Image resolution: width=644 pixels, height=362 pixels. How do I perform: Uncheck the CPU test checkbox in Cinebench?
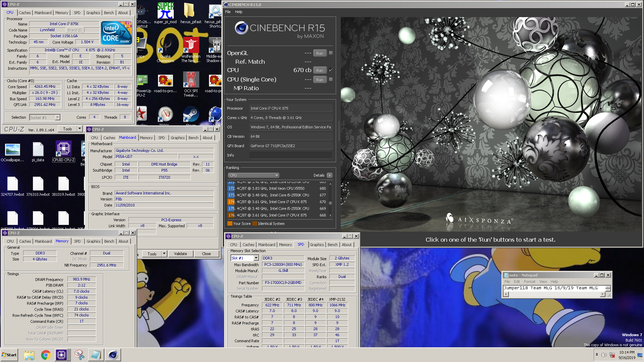(x=331, y=70)
